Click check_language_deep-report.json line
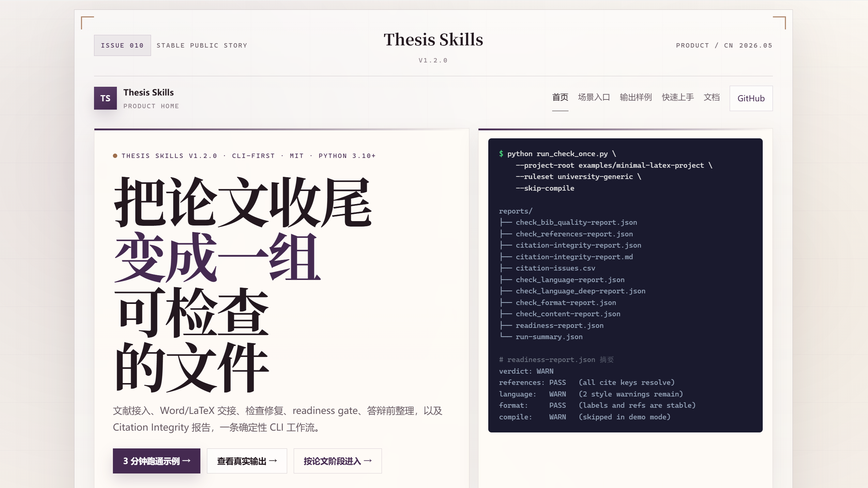 click(x=580, y=291)
